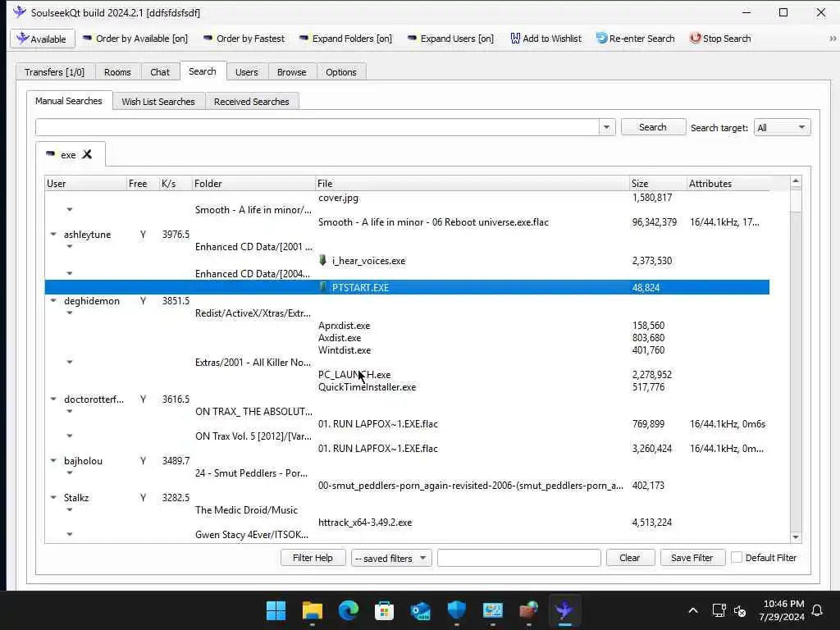Screen dimensions: 840x630
Task: Open Windows Start menu
Action: (276, 610)
